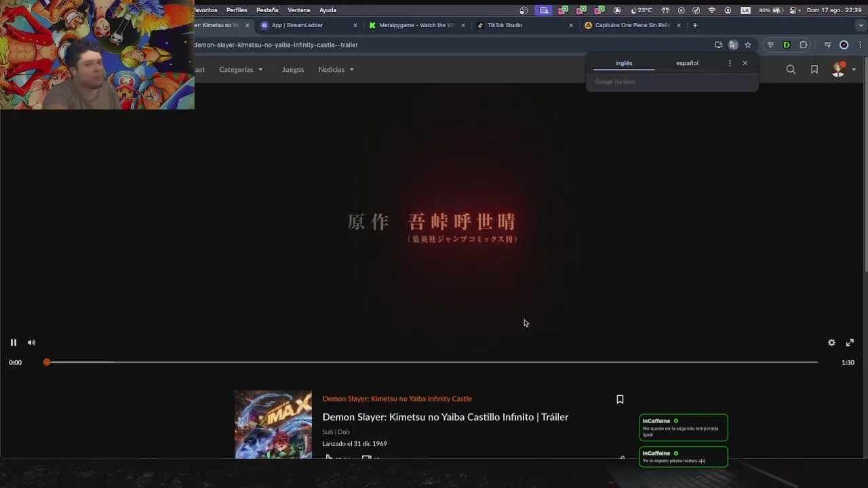The height and width of the screenshot is (488, 868).
Task: Close the TikTok Studio tab
Action: click(570, 25)
